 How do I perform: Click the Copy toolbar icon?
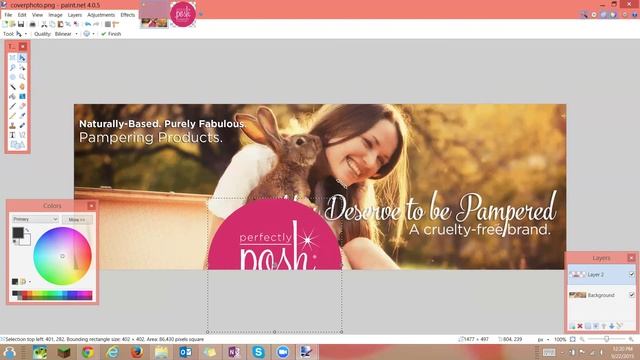(x=52, y=24)
